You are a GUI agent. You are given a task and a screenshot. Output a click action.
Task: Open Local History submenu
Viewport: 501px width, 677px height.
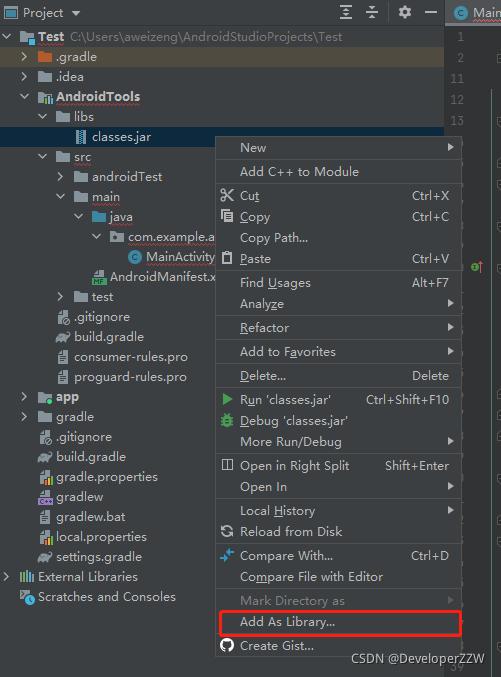click(x=339, y=511)
